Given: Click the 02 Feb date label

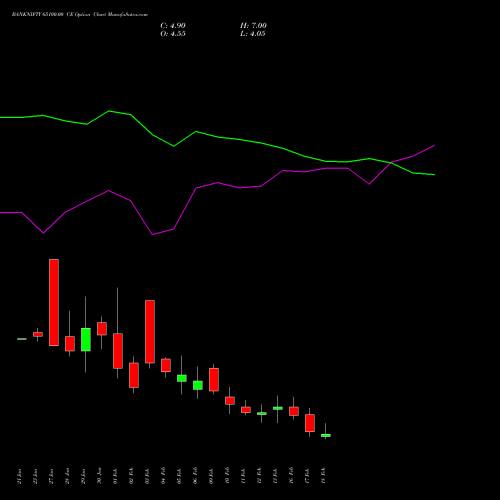Looking at the screenshot, I should click(x=132, y=476).
